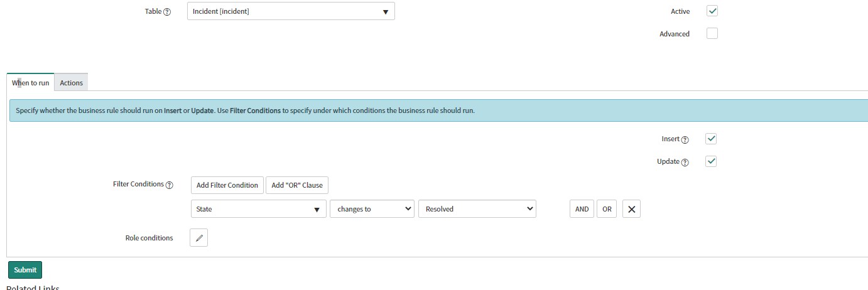
Task: Open the State field dropdown
Action: click(258, 209)
